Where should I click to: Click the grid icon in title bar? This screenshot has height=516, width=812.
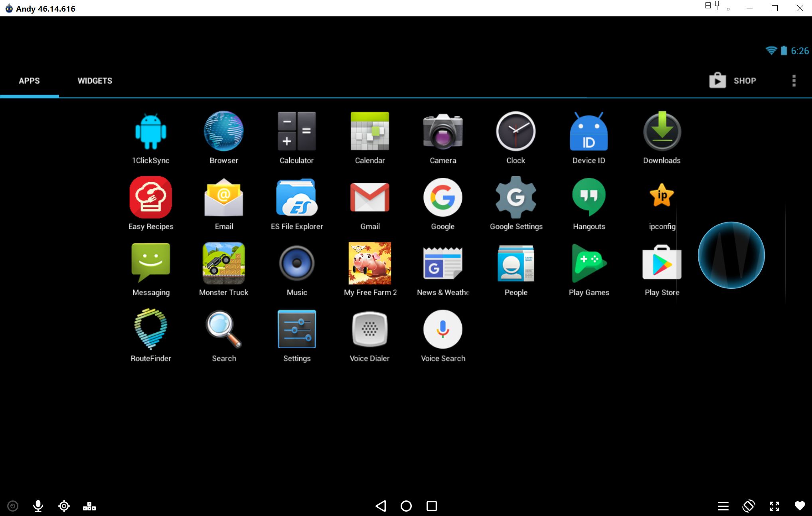tap(708, 6)
